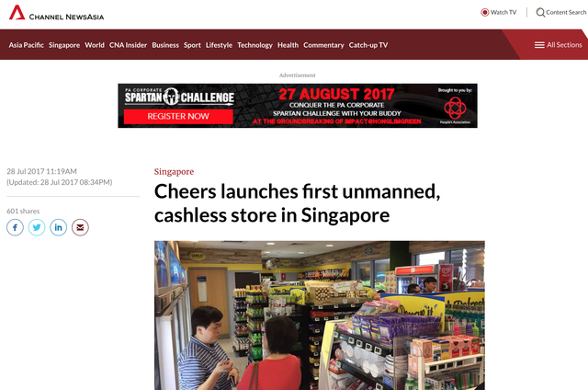Go to Commentary section

[323, 45]
